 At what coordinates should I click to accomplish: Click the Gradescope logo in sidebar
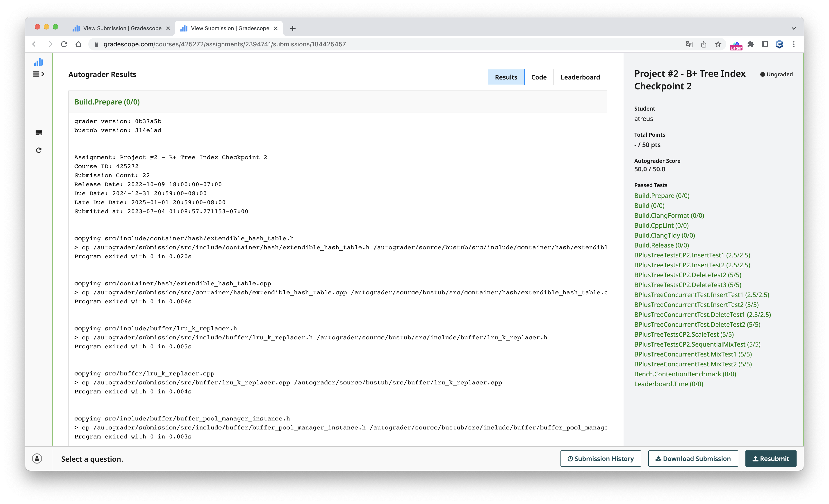39,62
